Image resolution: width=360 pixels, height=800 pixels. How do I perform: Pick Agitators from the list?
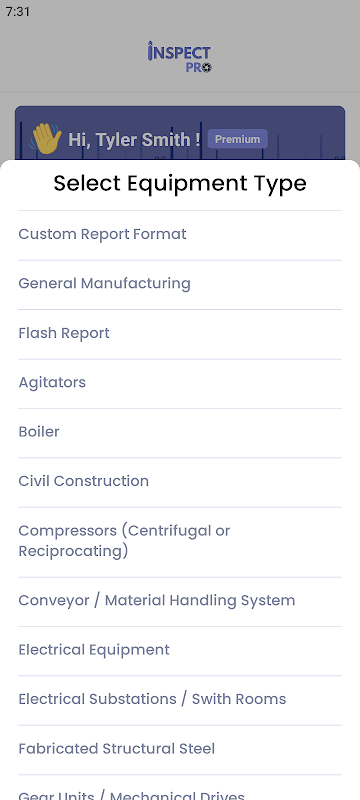click(180, 383)
